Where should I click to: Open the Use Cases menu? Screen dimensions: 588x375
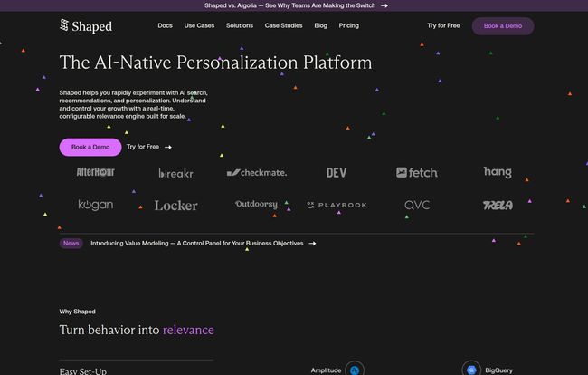click(x=199, y=25)
